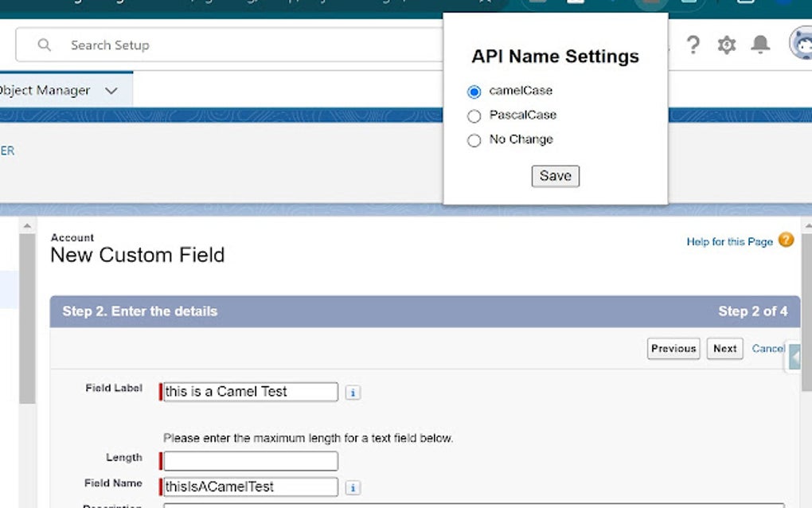Click the Next button
This screenshot has height=508, width=812.
click(724, 349)
